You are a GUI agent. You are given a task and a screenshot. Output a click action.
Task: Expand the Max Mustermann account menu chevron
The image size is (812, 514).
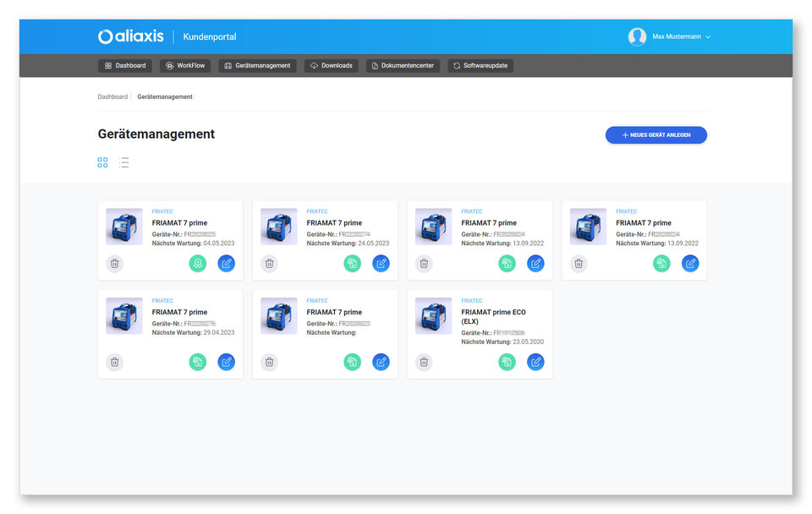click(x=708, y=36)
